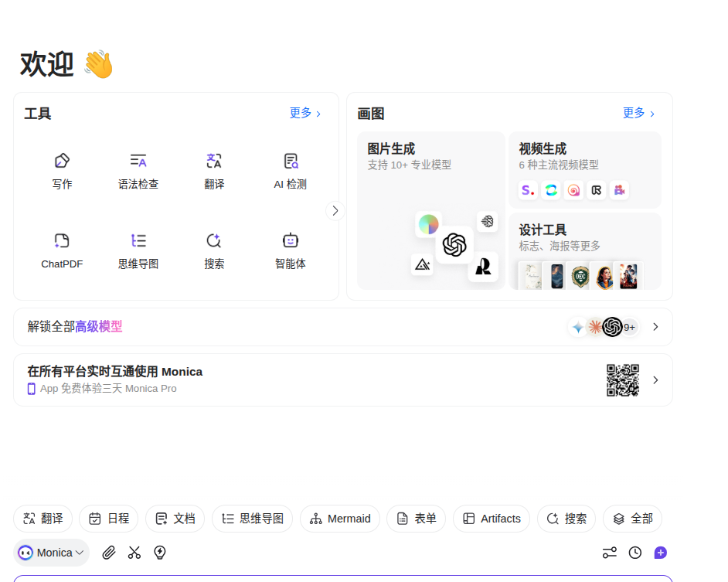This screenshot has height=582, width=728.
Task: Open the 写作 writing tool
Action: coord(62,171)
